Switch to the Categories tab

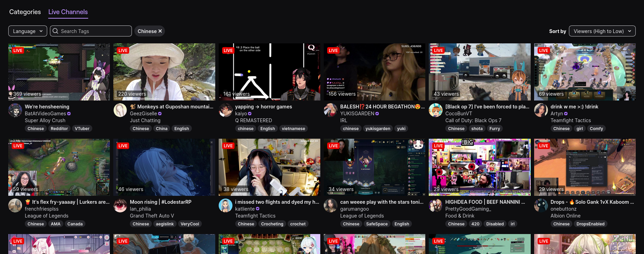click(25, 12)
